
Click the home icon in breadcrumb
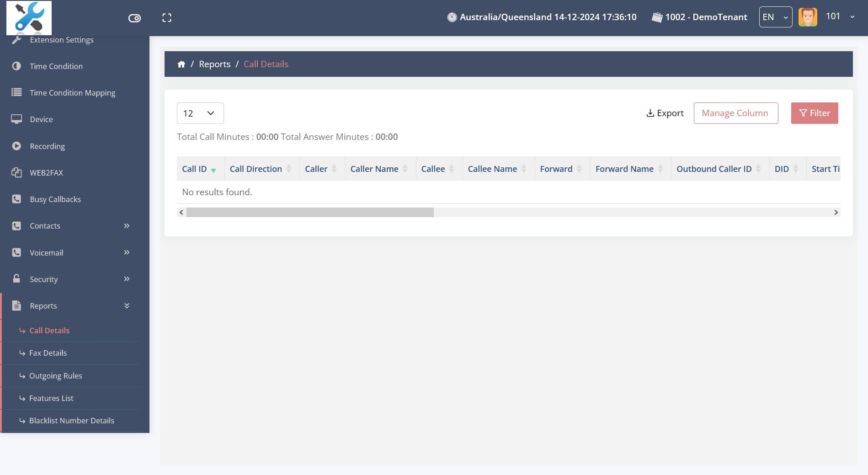pyautogui.click(x=181, y=64)
